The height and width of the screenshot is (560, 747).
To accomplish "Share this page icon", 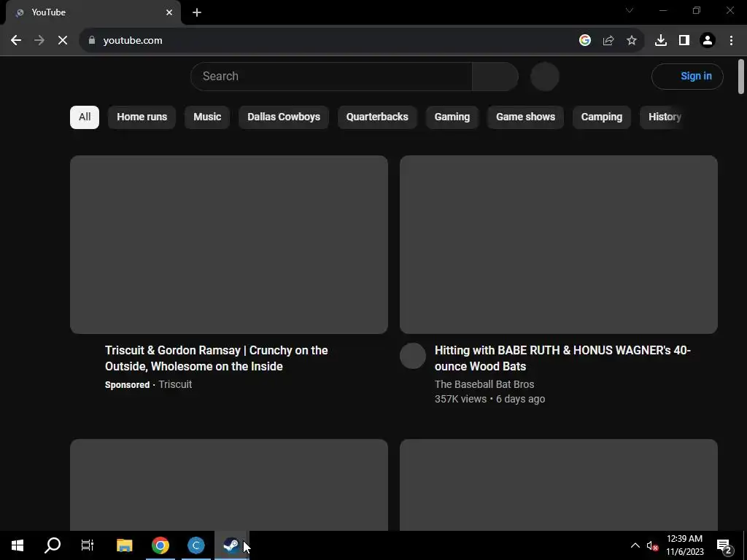I will point(608,41).
